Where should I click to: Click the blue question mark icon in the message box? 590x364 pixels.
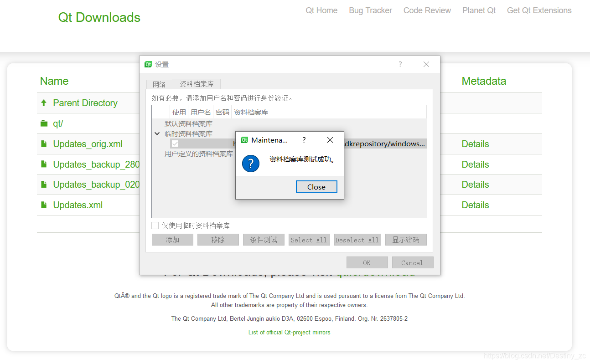[250, 164]
